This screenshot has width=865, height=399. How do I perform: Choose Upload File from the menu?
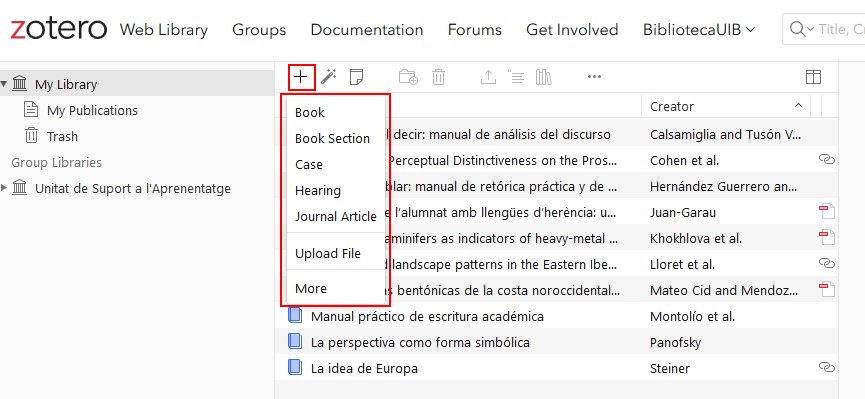point(335,253)
